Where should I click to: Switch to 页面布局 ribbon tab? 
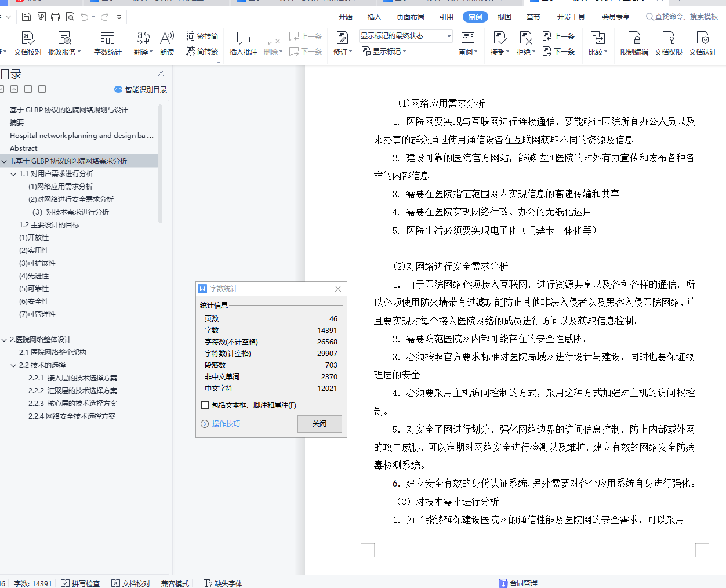pos(411,17)
